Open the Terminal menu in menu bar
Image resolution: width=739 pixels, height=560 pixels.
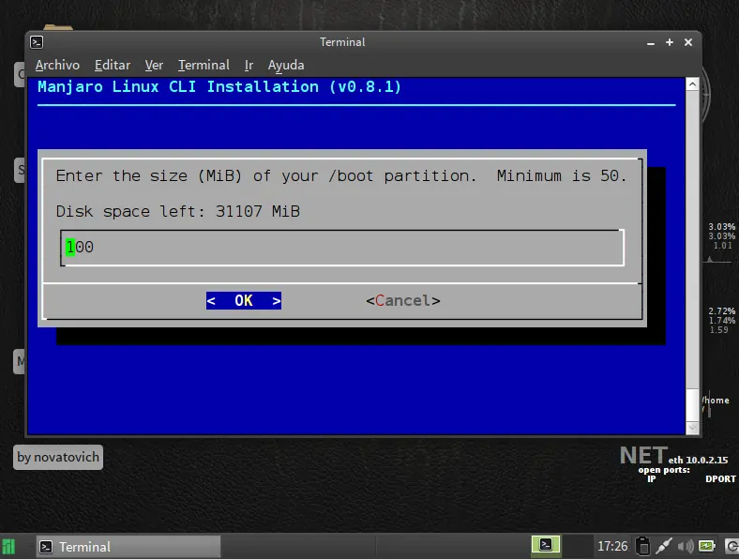(x=204, y=65)
